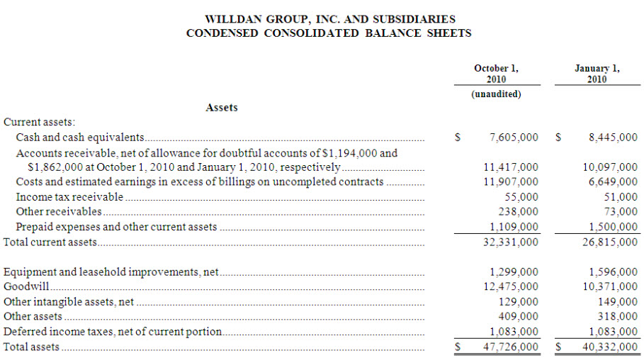
Task: Click Cash and cash equivalents label
Action: coord(81,137)
